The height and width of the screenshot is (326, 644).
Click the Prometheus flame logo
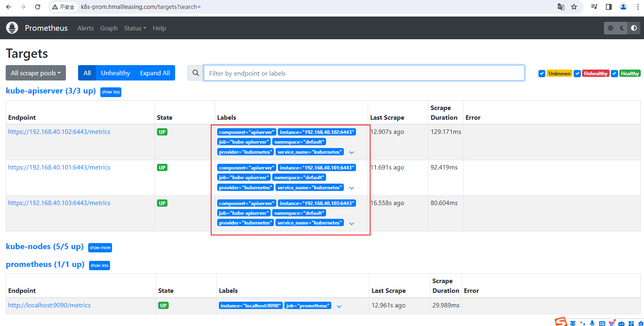coord(12,28)
